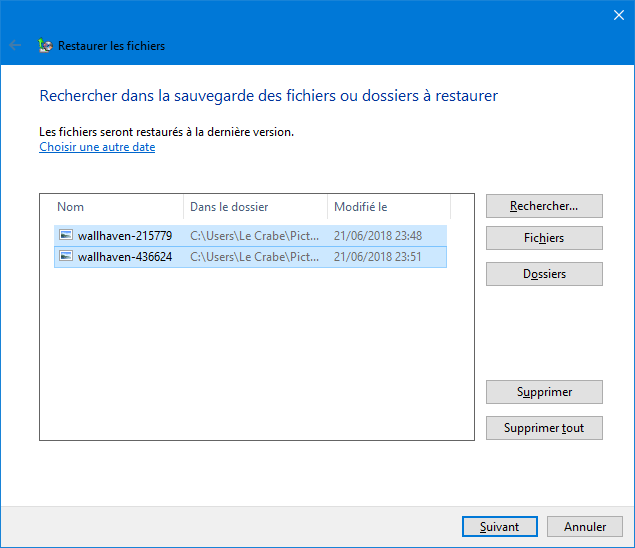Screen dimensions: 635x548
Task: Click the Supprimer button
Action: click(x=544, y=392)
